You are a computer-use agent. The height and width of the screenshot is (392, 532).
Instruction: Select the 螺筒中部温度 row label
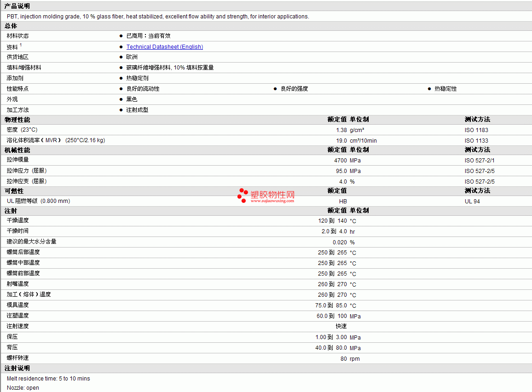pos(23,262)
